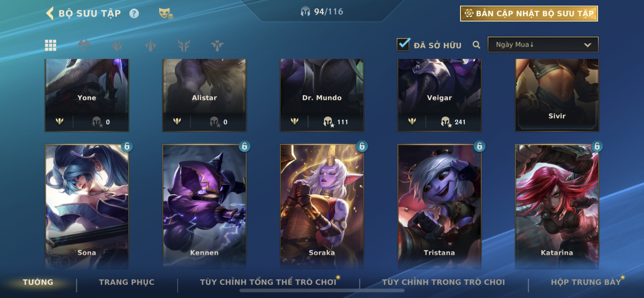Filter by the marksman role icon
This screenshot has height=298, width=644.
[x=184, y=45]
